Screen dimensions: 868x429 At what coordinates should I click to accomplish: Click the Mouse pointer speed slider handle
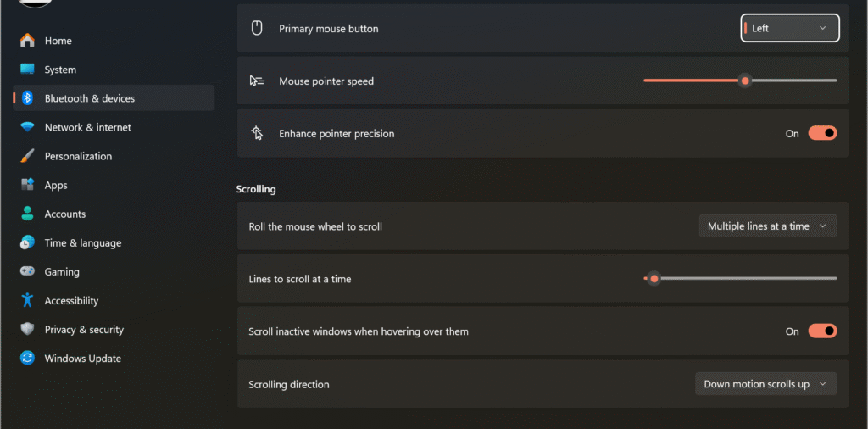click(745, 81)
